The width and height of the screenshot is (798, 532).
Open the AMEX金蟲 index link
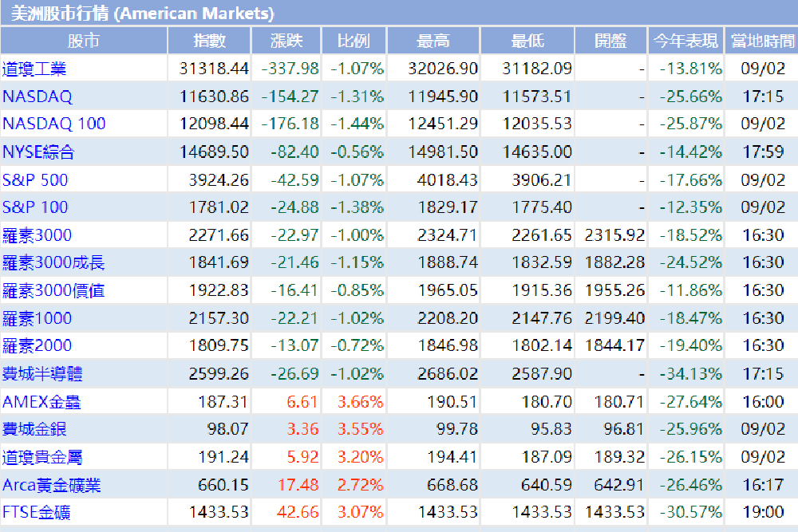coord(41,402)
